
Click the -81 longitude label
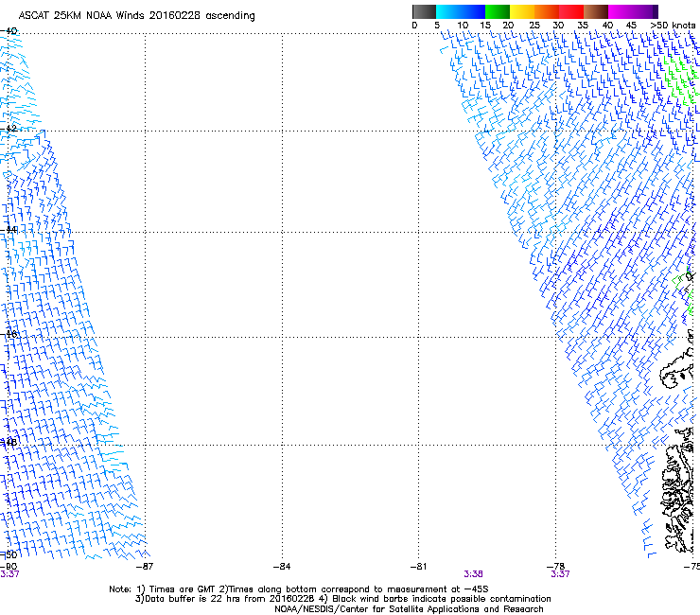tap(418, 567)
